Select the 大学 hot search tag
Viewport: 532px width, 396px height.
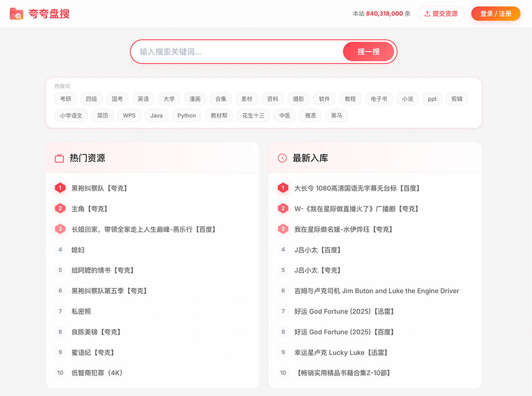coord(169,99)
